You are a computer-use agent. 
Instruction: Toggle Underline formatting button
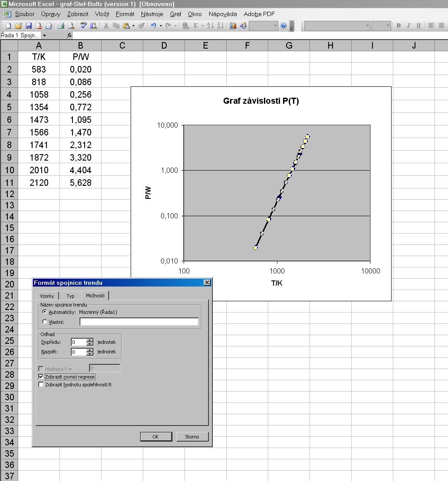(418, 26)
